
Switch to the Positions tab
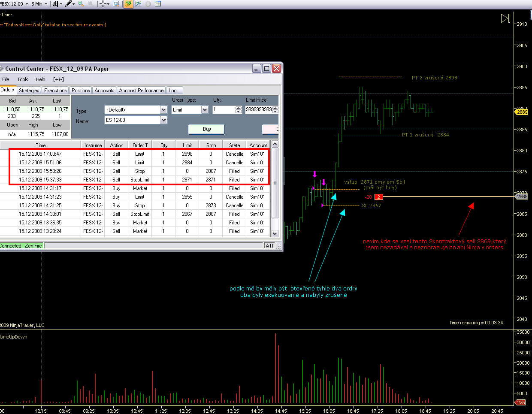[x=81, y=91]
